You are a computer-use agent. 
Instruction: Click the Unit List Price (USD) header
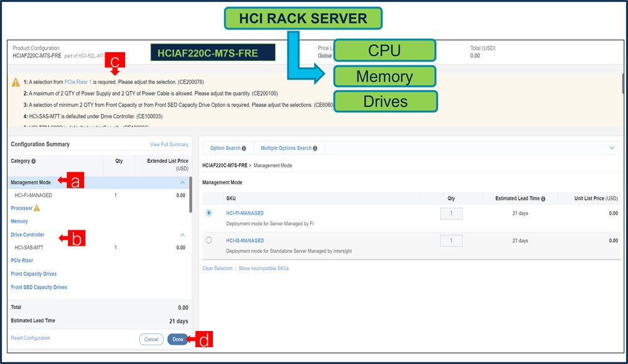[596, 198]
